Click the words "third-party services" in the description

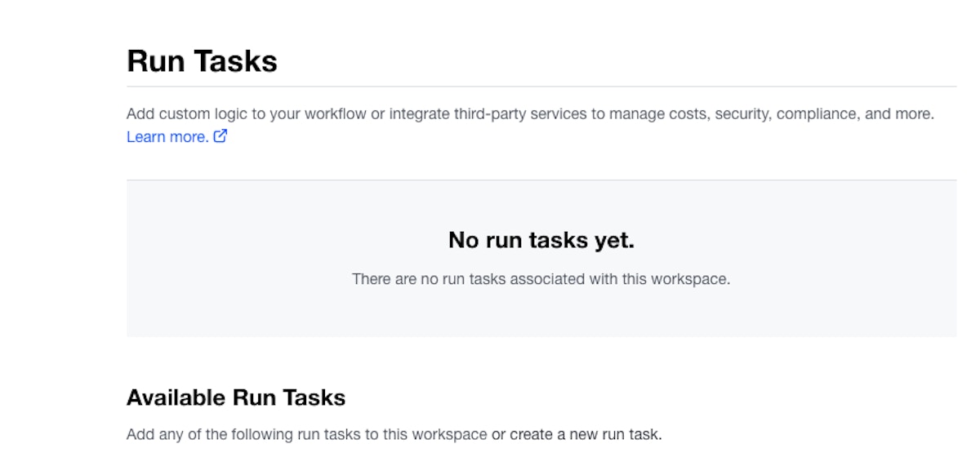point(519,114)
